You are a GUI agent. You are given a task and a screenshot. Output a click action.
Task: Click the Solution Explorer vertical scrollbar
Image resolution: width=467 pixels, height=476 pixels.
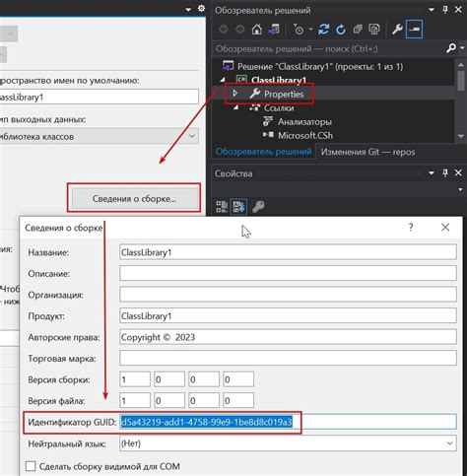[x=461, y=101]
